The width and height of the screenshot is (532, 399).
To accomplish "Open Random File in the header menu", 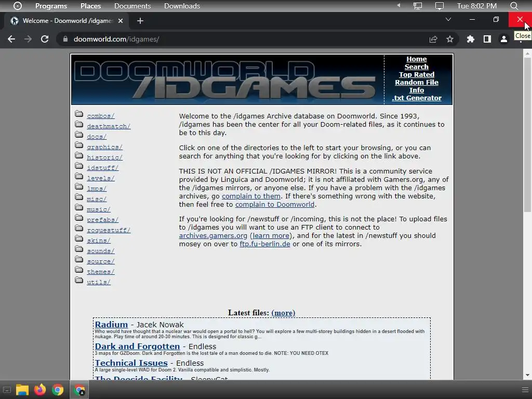I will click(417, 83).
